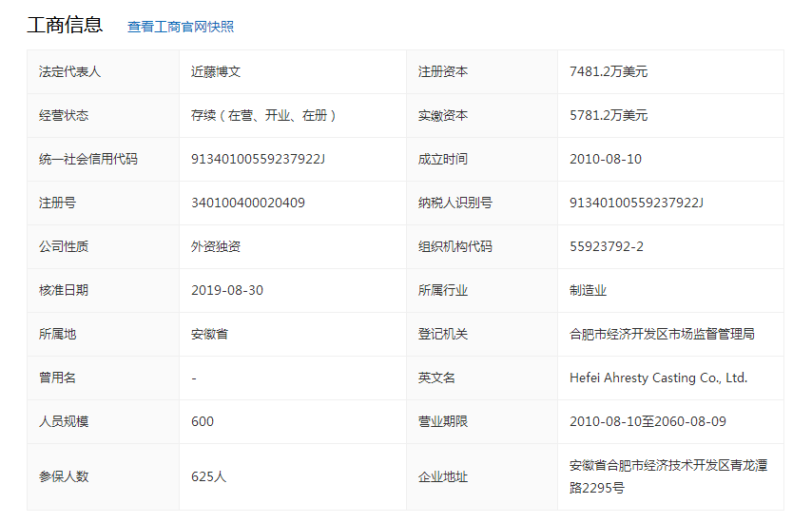Click legal representative name 近藤博文
Screen dimensions: 812x523
[x=216, y=71]
